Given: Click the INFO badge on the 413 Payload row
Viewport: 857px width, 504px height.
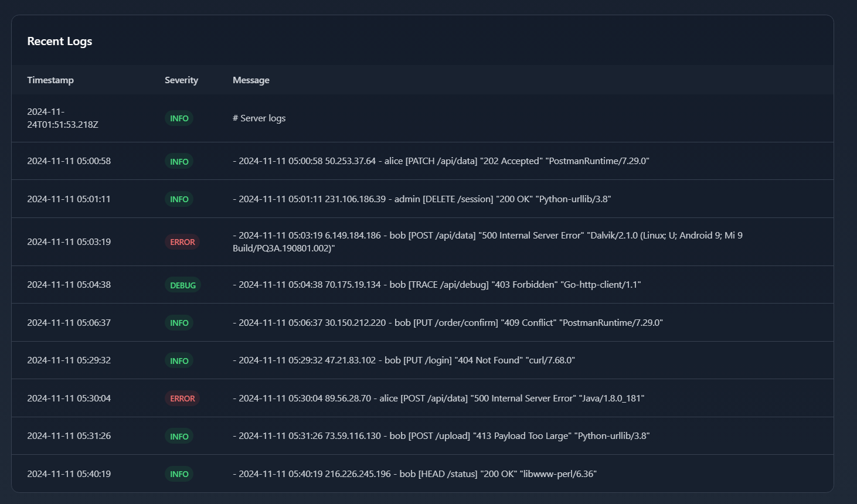Looking at the screenshot, I should 179,436.
